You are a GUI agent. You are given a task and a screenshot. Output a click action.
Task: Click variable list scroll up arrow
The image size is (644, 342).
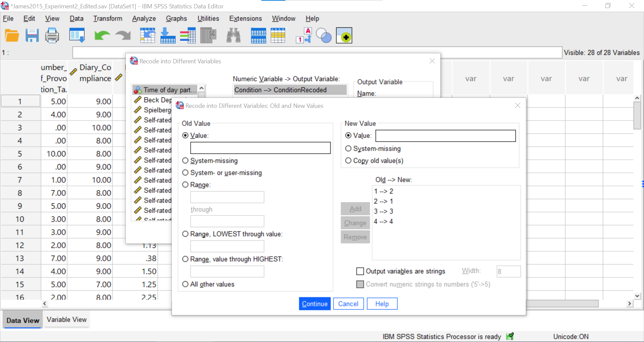[202, 88]
